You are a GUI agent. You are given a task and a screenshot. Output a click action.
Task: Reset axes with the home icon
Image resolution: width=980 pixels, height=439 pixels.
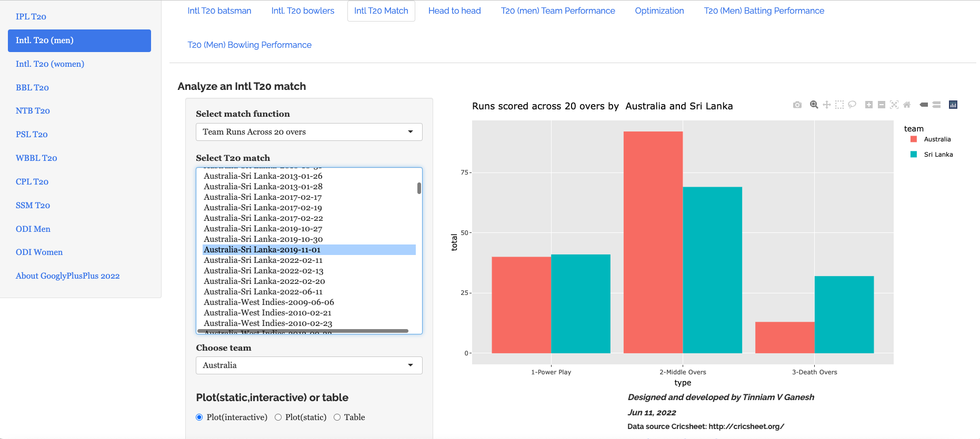[907, 105]
